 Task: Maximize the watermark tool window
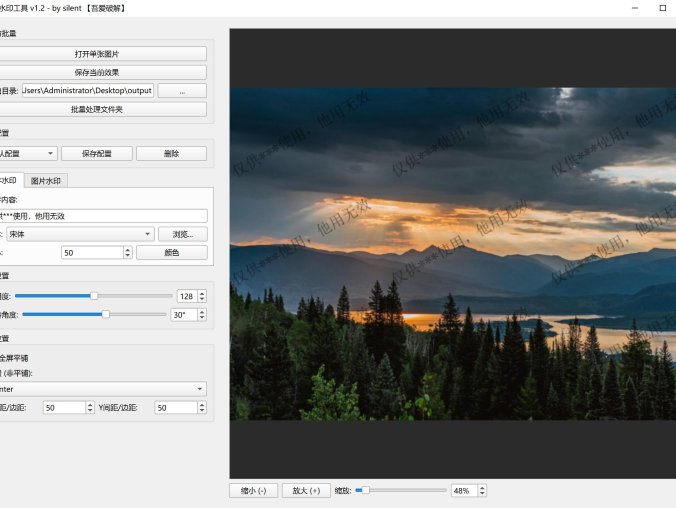pos(663,8)
